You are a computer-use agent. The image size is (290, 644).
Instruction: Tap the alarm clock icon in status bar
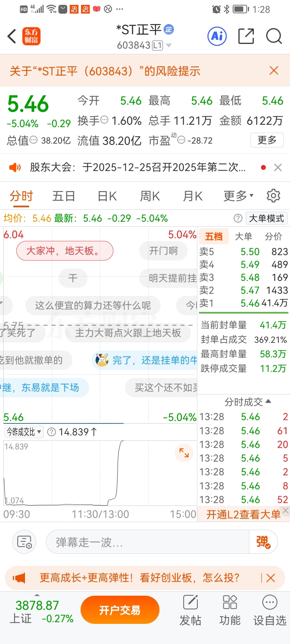(216, 9)
